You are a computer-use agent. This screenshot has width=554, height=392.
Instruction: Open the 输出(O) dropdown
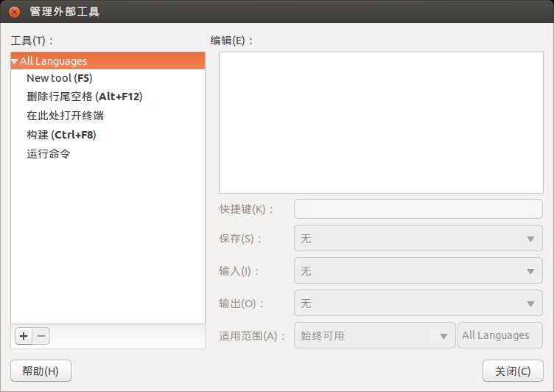pos(418,304)
